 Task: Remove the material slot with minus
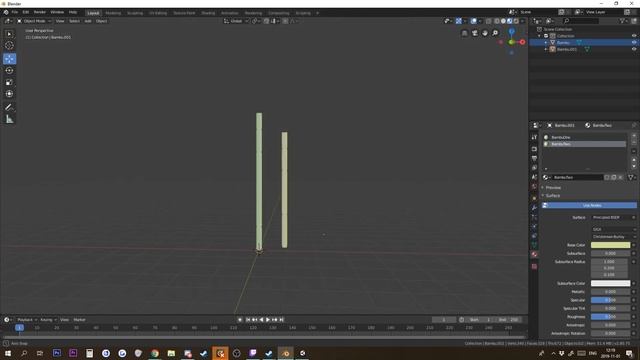pyautogui.click(x=634, y=142)
